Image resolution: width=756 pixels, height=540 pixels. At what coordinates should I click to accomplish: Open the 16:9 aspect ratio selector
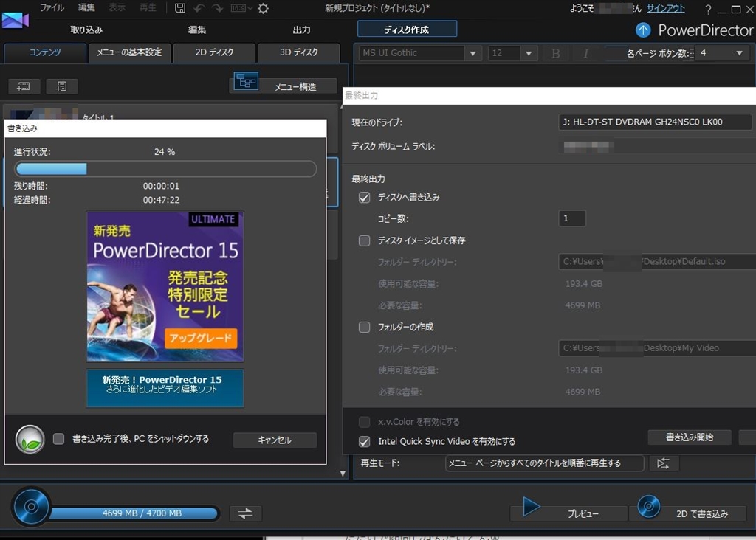tap(241, 8)
